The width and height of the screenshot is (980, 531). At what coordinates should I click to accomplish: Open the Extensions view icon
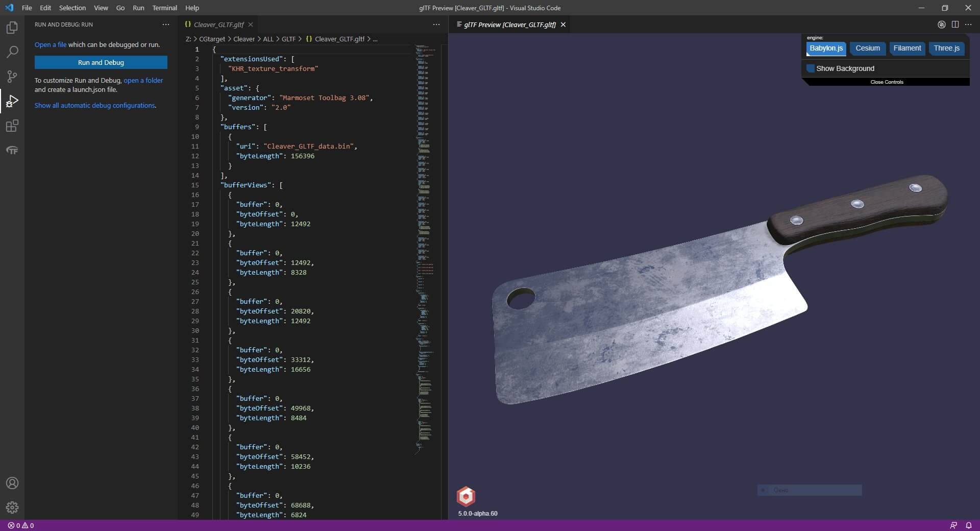pyautogui.click(x=12, y=126)
